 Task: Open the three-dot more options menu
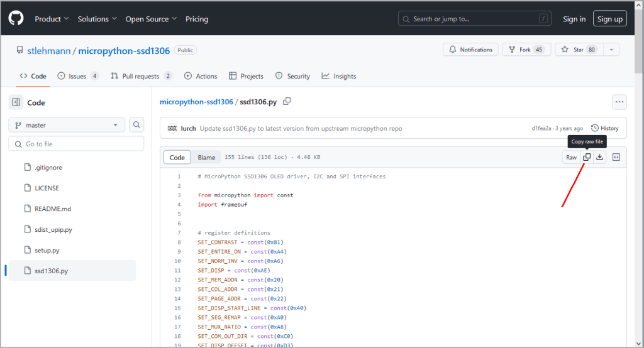619,102
